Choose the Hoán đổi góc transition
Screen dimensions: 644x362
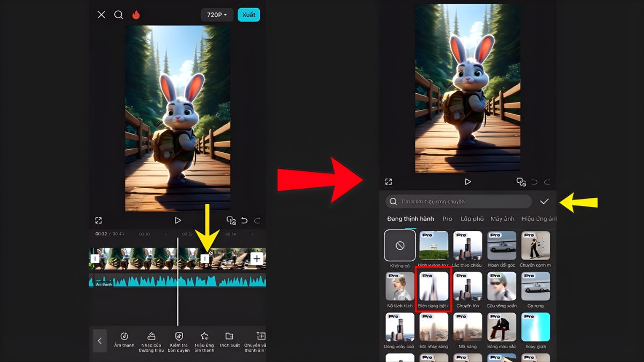502,246
